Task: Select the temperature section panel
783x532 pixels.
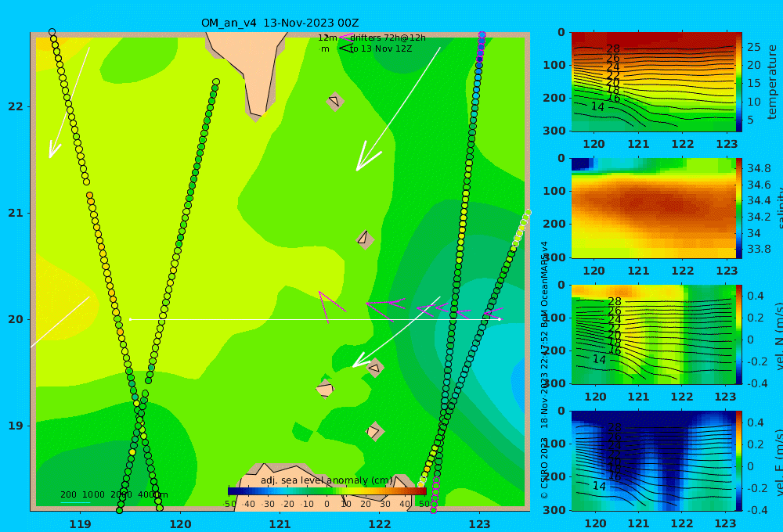Action: 653,82
